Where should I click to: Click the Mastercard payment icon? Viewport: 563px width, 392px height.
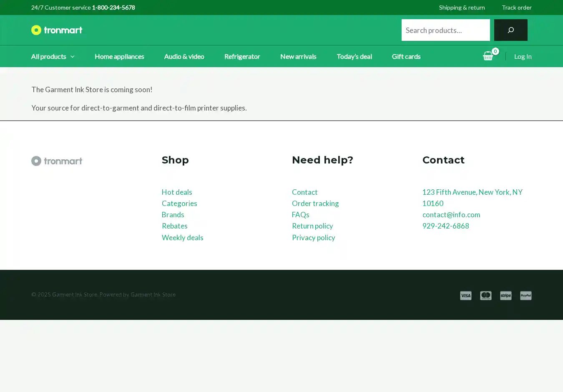(x=485, y=296)
